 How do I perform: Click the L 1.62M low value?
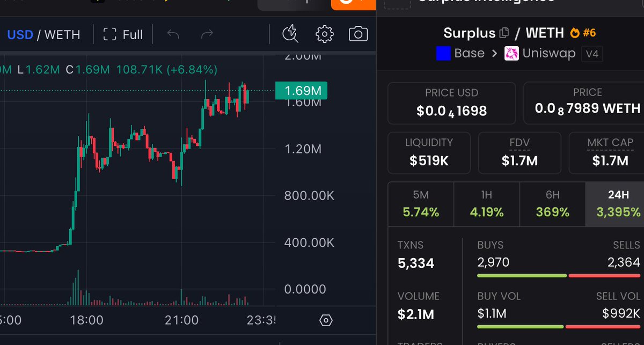tap(39, 69)
